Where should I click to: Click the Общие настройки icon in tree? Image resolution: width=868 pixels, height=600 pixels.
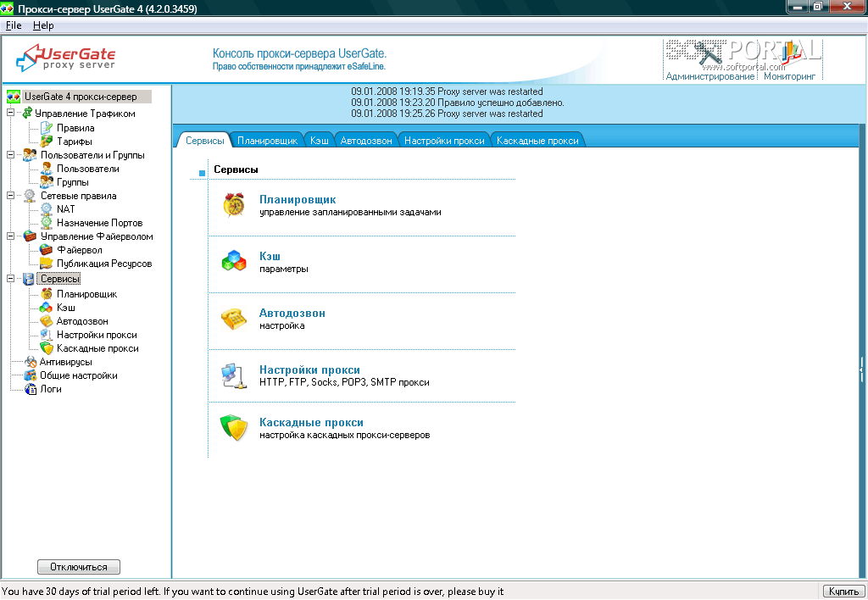click(x=31, y=375)
